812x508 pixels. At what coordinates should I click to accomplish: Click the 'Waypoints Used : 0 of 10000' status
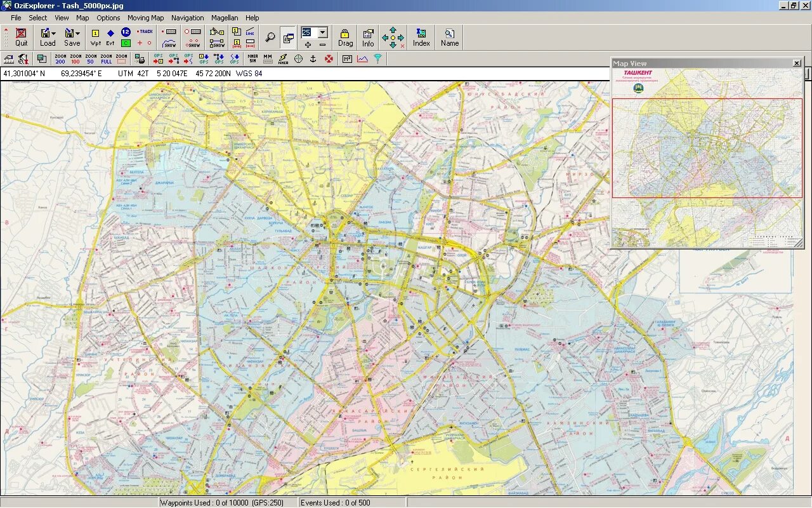tap(221, 502)
